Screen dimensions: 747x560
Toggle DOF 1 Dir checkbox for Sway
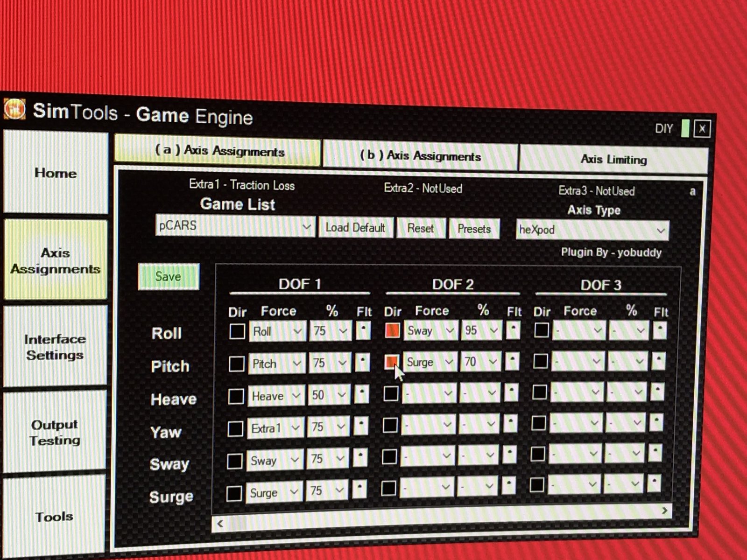(x=234, y=461)
